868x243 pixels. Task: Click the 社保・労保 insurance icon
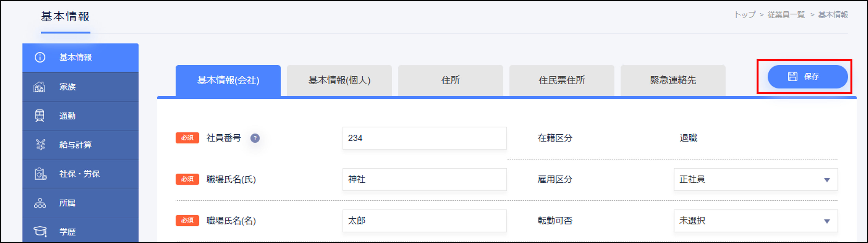click(40, 174)
